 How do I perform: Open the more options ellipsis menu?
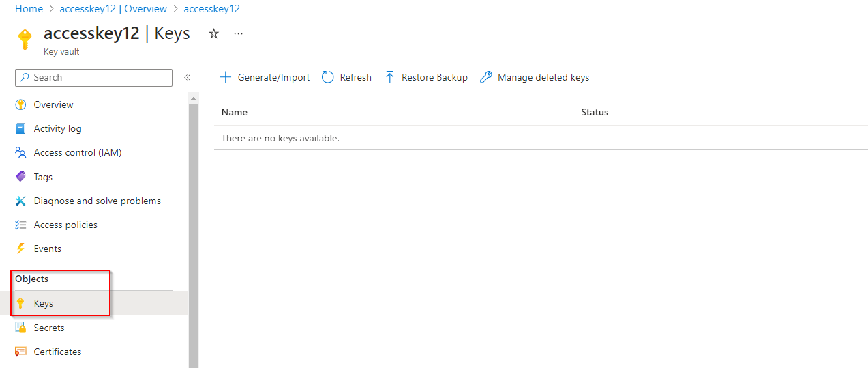coord(238,33)
